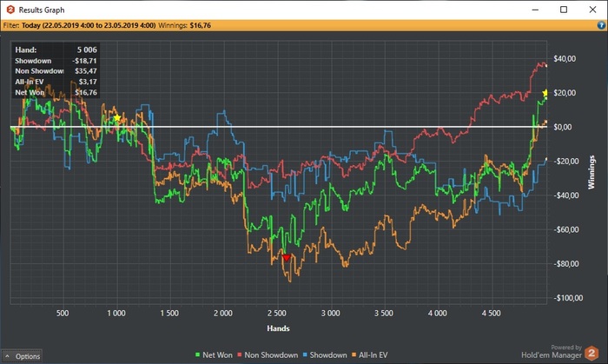Click the '-$100,00' y-axis label
Viewport: 608px width, 364px height.
click(x=568, y=298)
